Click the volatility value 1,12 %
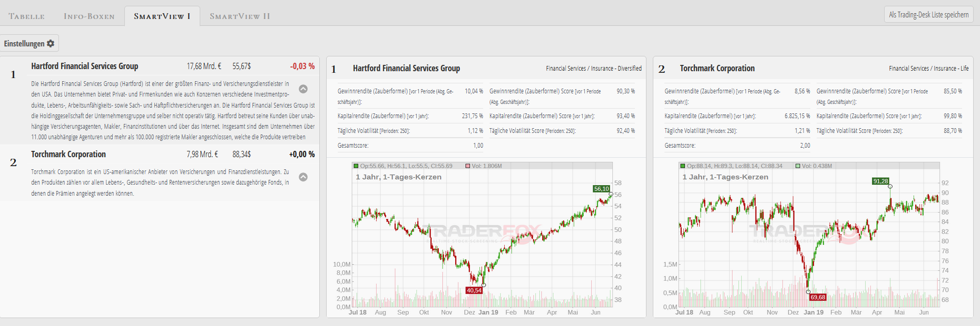 click(x=475, y=131)
